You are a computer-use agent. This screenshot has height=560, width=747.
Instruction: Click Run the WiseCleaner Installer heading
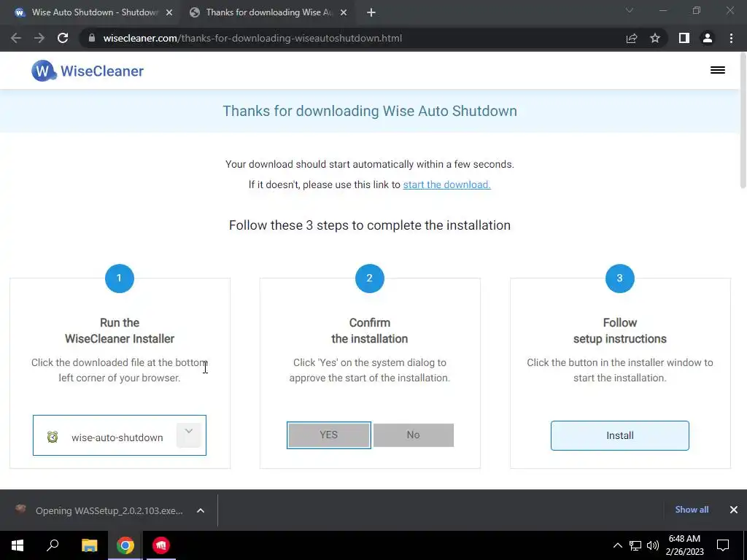120,330
